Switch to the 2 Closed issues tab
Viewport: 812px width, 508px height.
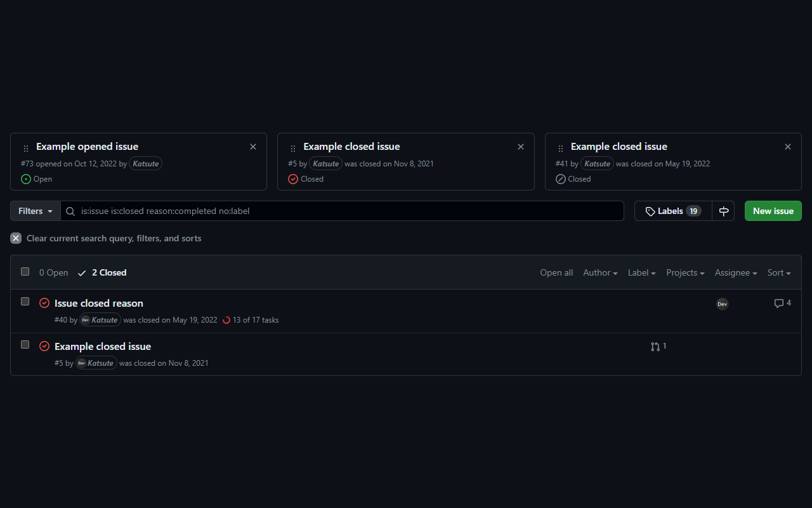(x=102, y=272)
